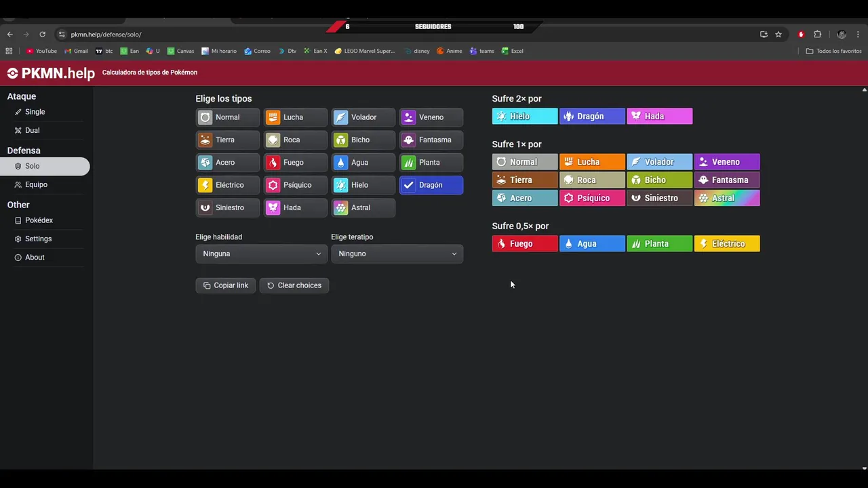This screenshot has width=868, height=488.
Task: Click the Fantasma result badge under Sufre 1×
Action: 727,180
